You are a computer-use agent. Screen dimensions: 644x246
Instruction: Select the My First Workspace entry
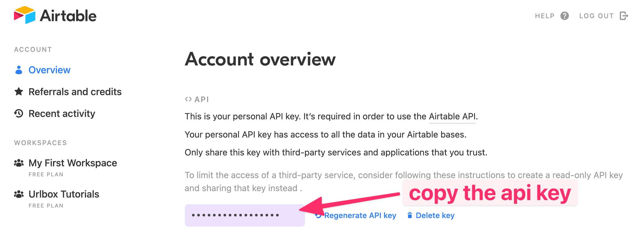[73, 163]
